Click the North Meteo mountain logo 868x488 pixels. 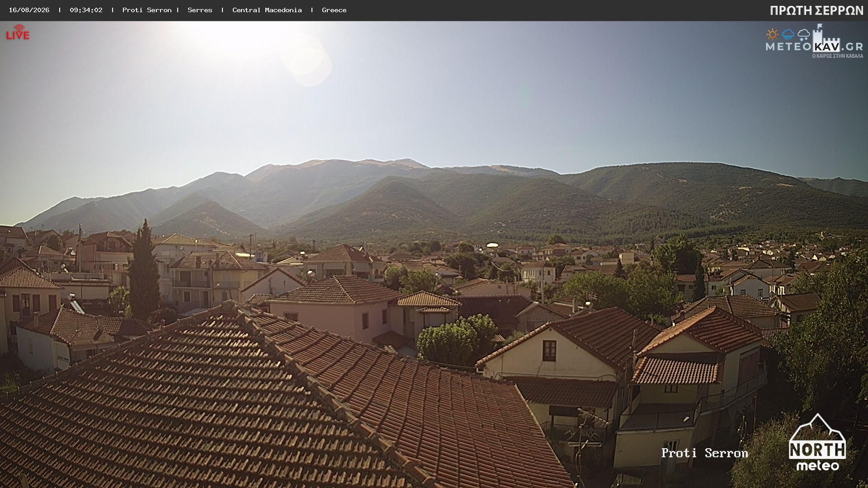(x=817, y=442)
